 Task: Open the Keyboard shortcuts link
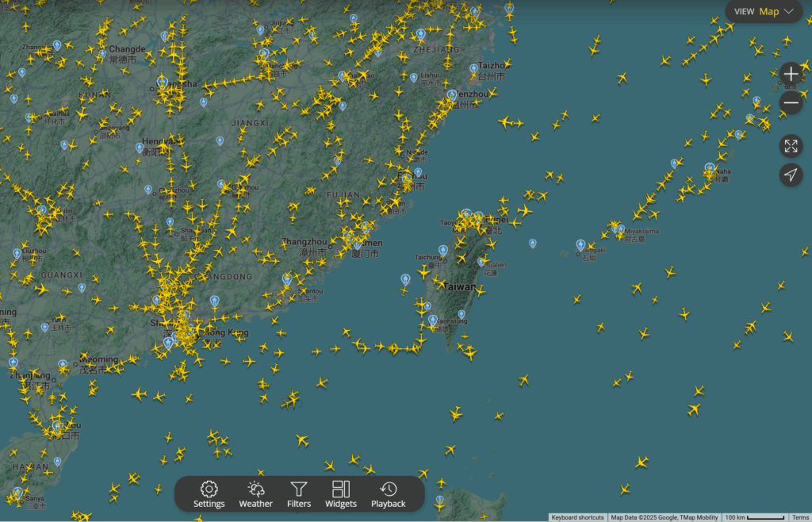(578, 516)
